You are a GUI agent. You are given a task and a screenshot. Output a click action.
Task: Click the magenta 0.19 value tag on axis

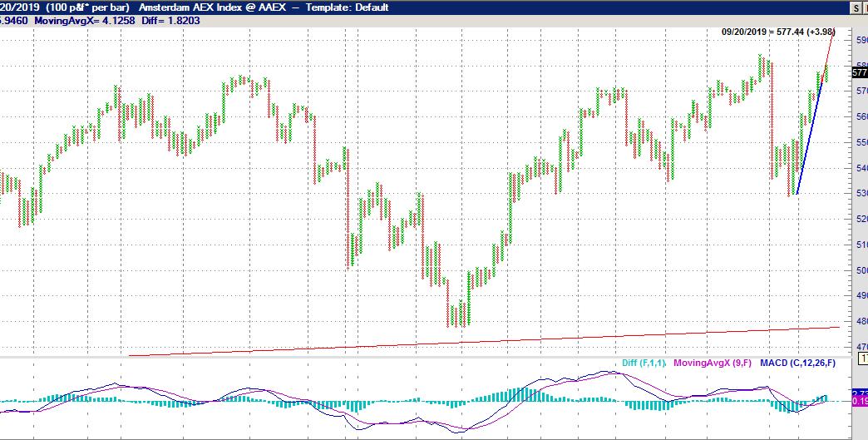click(860, 403)
